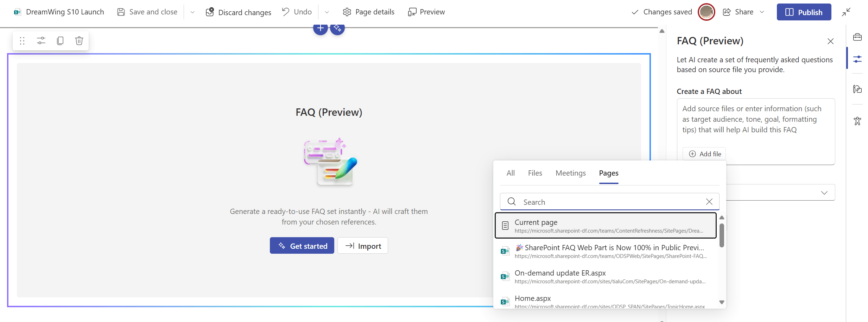Expand the Save and close dropdown chevron
Screen dimensions: 868x322
click(192, 12)
